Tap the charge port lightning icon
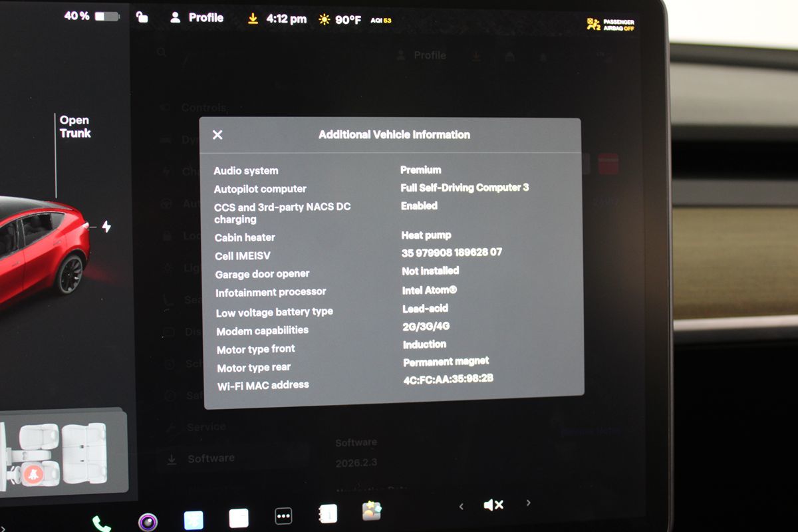 (106, 227)
